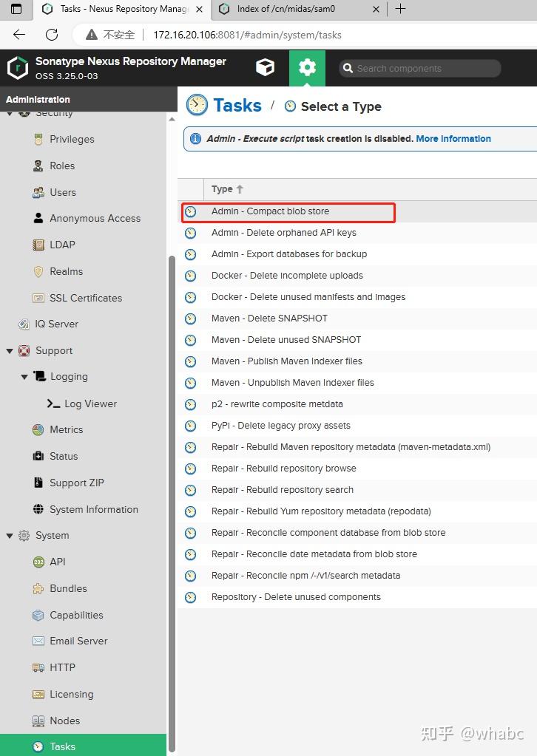
Task: Select Docker - Delete incomplete uploads
Action: tap(357, 276)
